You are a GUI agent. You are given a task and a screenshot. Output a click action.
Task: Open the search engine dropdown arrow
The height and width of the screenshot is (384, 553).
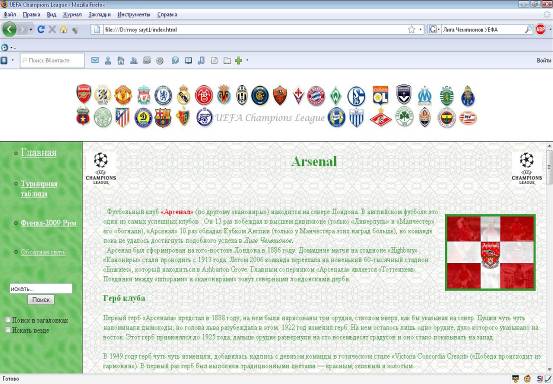click(439, 30)
